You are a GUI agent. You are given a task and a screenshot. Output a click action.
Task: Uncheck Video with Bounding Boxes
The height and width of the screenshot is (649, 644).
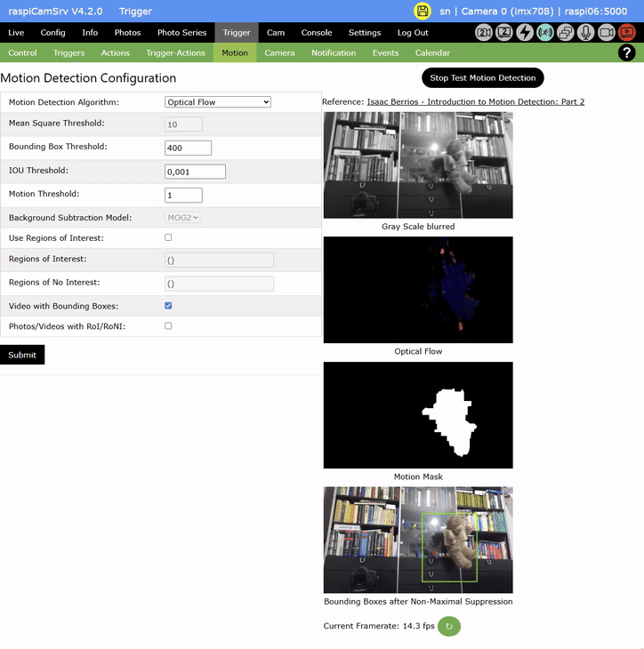pos(168,306)
